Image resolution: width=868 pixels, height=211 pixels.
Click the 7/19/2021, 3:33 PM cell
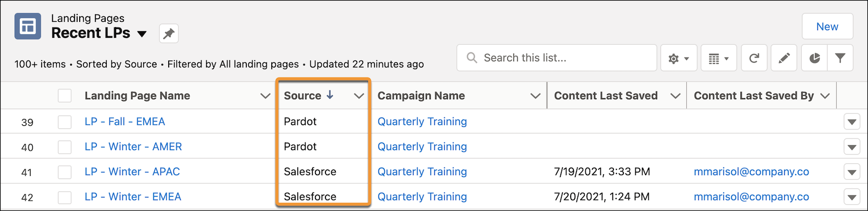click(x=602, y=172)
